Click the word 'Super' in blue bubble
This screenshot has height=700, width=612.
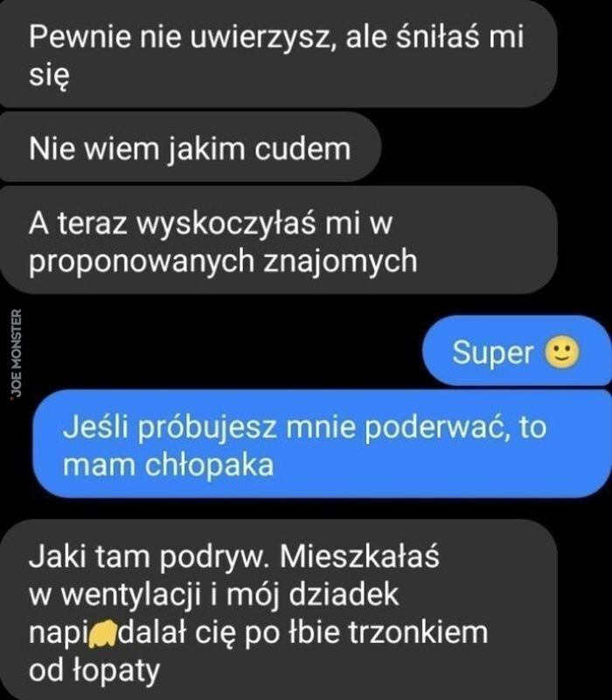coord(493,353)
